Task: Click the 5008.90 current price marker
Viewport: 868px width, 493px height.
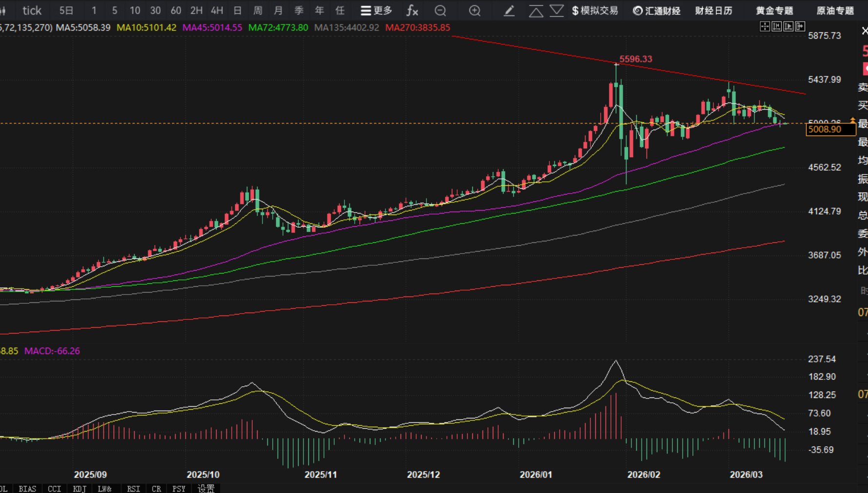Action: (x=830, y=129)
